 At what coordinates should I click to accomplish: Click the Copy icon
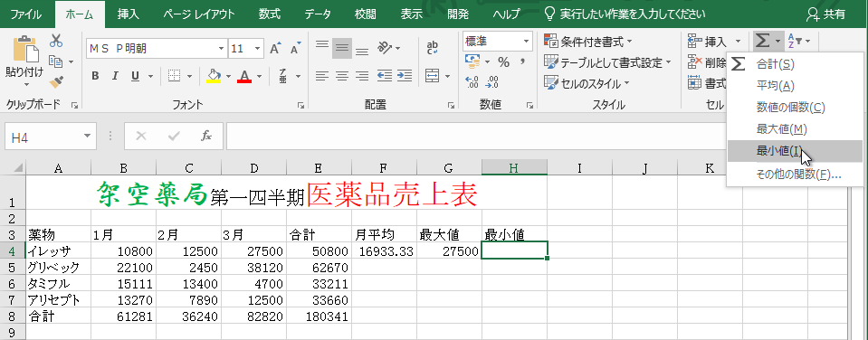pos(55,61)
